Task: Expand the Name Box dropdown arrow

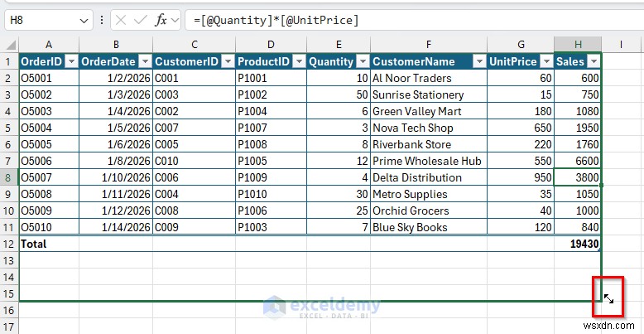Action: click(x=84, y=20)
